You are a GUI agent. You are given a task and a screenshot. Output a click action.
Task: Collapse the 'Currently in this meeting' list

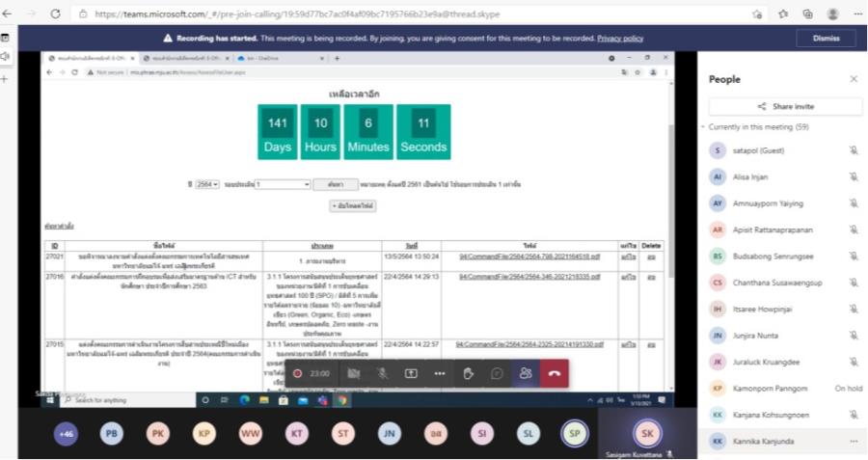(x=702, y=127)
